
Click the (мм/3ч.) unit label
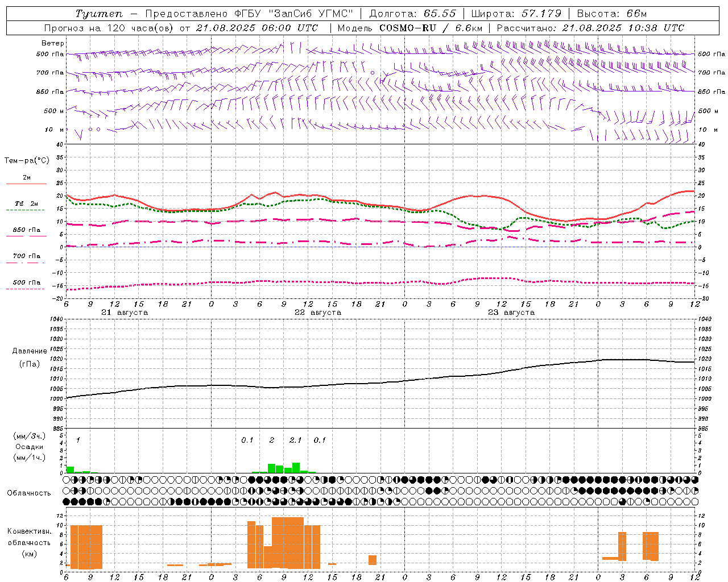29,436
